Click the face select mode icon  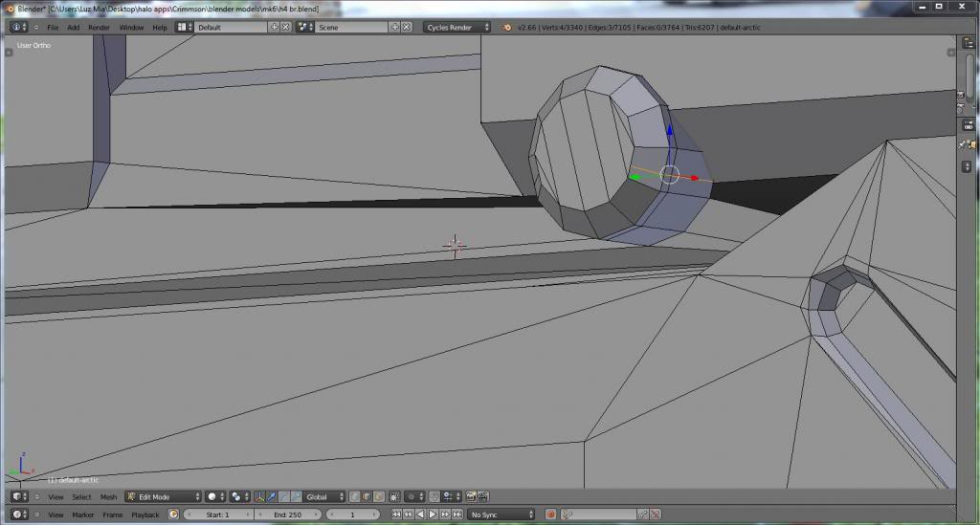coord(380,496)
